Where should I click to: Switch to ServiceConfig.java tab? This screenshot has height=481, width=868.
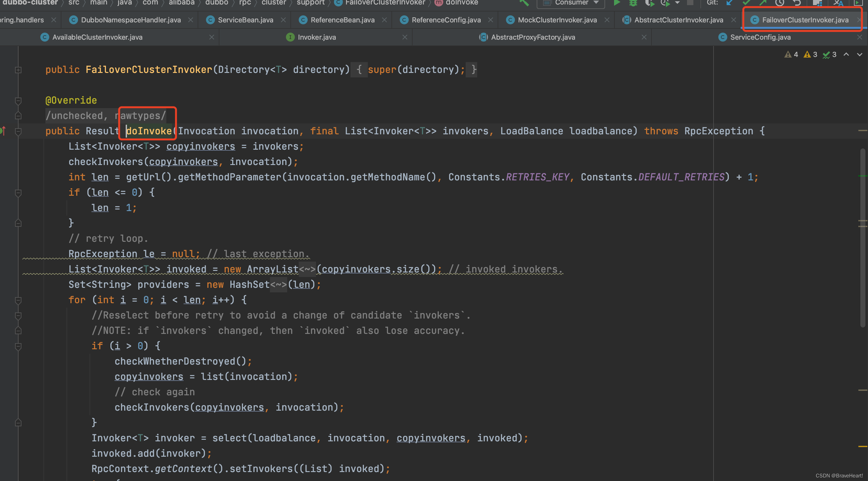[760, 37]
